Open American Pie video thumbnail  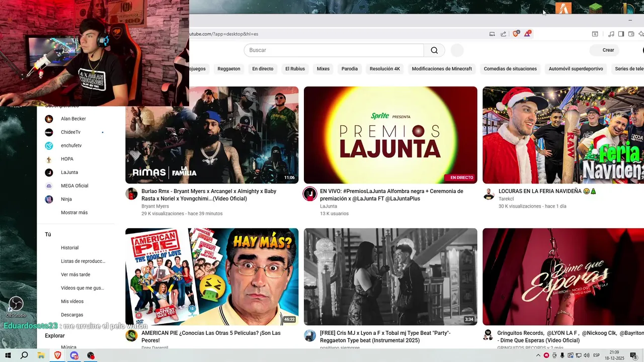[x=212, y=277]
